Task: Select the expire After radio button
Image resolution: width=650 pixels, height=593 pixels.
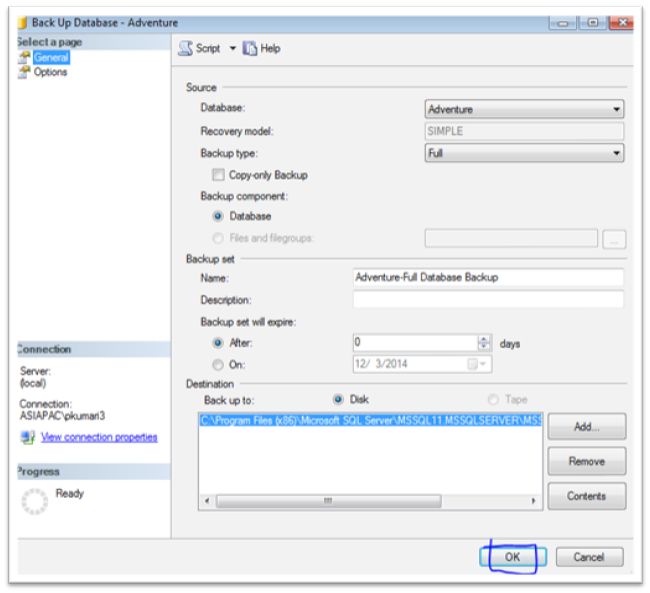Action: pyautogui.click(x=218, y=343)
